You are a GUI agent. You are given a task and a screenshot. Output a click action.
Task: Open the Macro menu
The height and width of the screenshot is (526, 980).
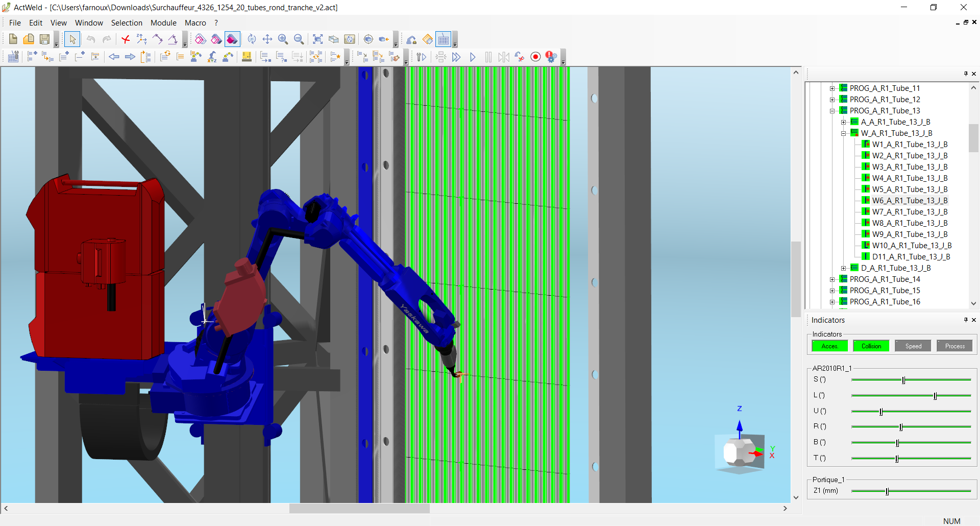tap(195, 23)
